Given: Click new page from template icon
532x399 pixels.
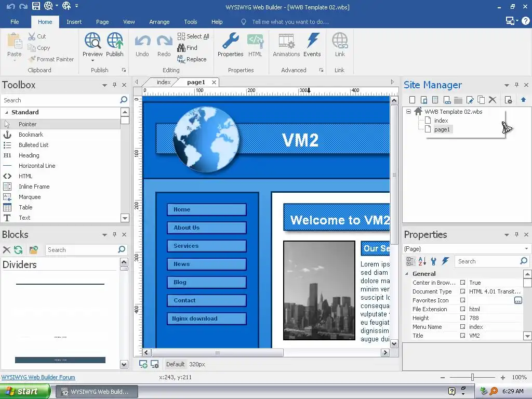Looking at the screenshot, I should point(435,100).
